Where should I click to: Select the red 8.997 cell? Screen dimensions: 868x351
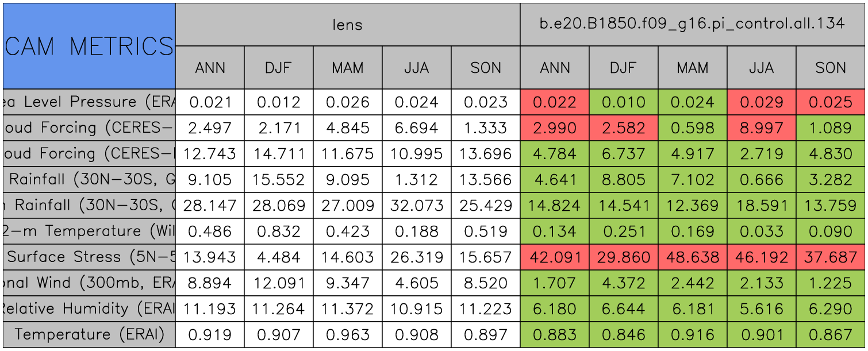click(761, 128)
